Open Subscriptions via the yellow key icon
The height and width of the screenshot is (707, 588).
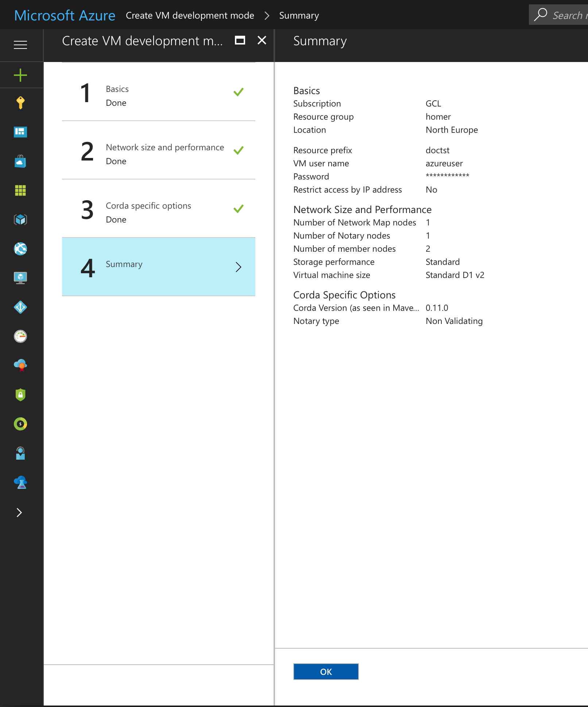point(20,103)
